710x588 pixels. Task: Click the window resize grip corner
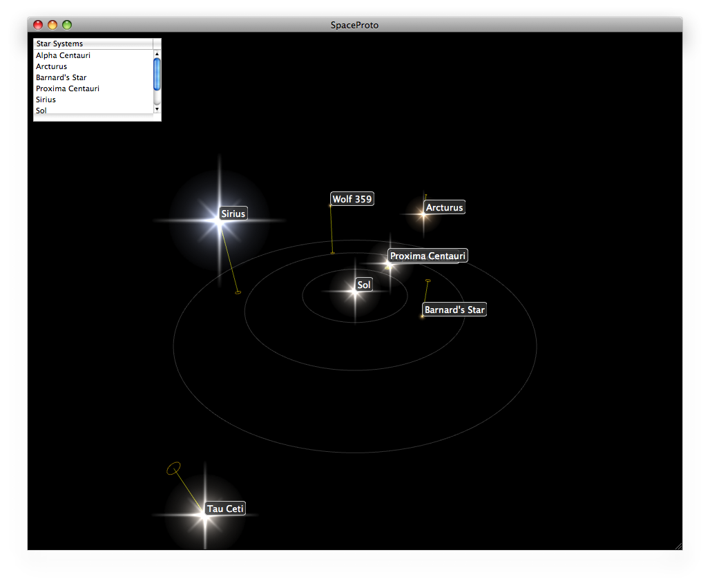pyautogui.click(x=678, y=546)
